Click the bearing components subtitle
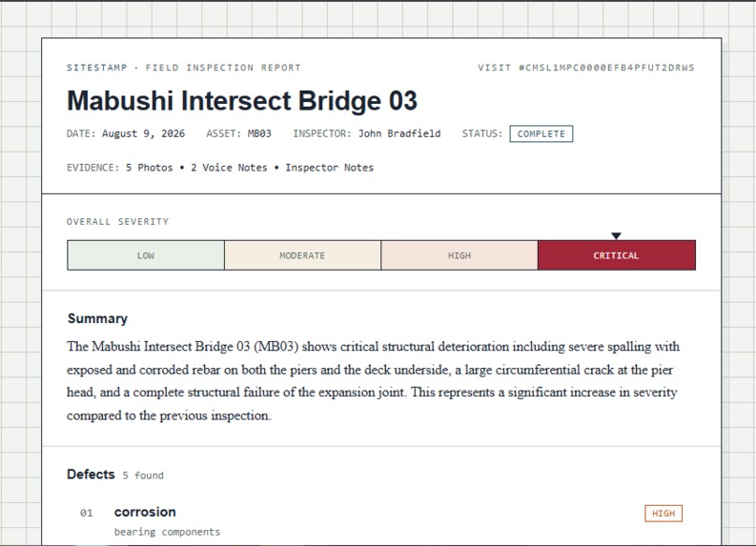 click(x=167, y=532)
